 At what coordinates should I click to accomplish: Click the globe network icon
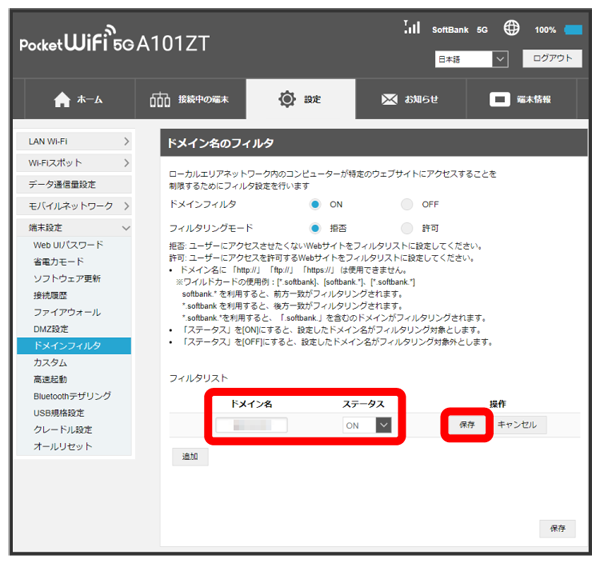click(512, 29)
